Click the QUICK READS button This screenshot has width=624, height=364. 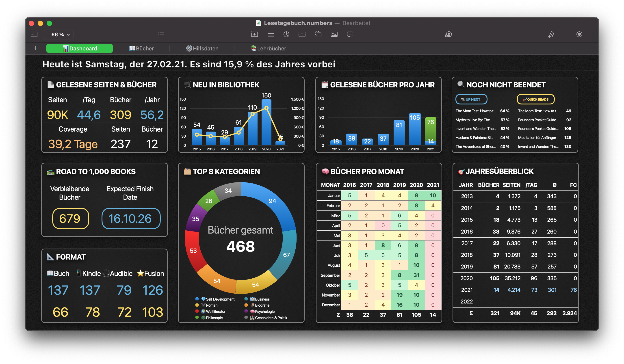[x=536, y=99]
